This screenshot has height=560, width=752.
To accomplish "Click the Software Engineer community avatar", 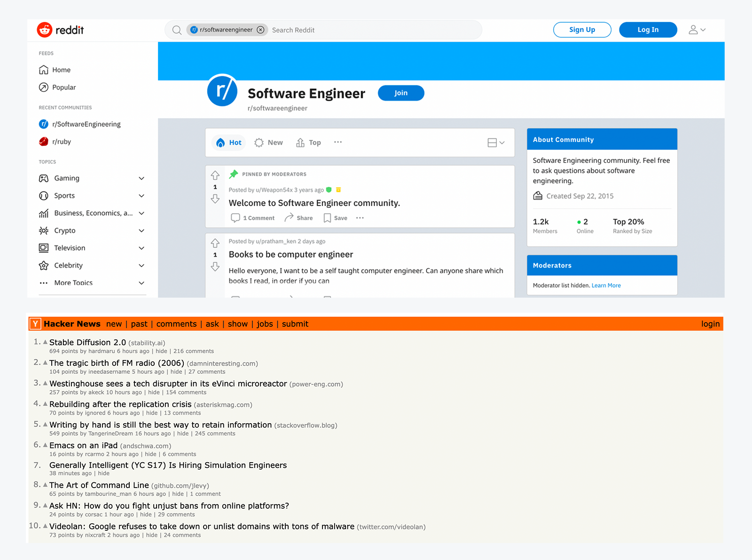I will coord(222,90).
